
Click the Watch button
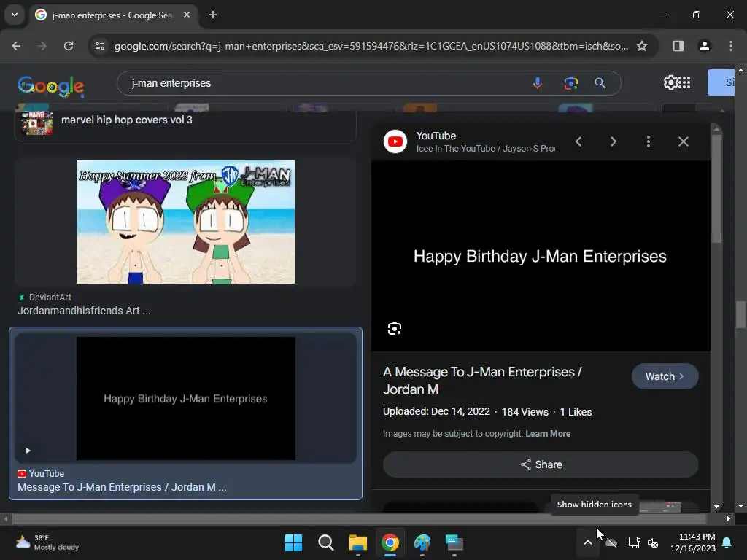coord(665,376)
